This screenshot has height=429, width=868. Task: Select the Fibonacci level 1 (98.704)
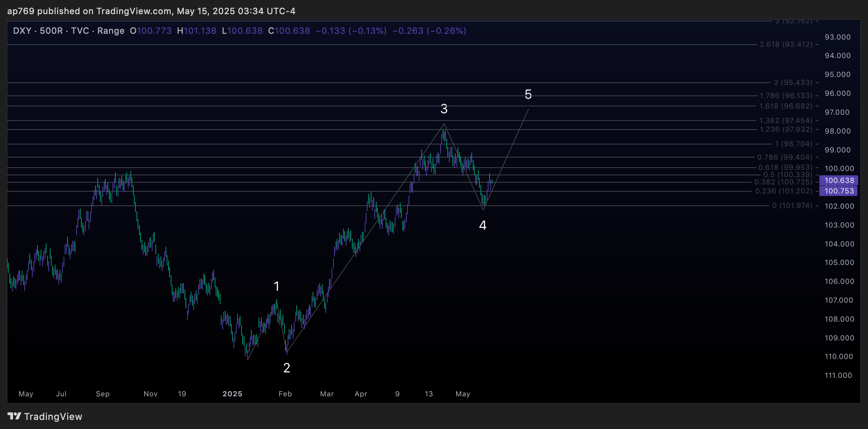pyautogui.click(x=794, y=144)
